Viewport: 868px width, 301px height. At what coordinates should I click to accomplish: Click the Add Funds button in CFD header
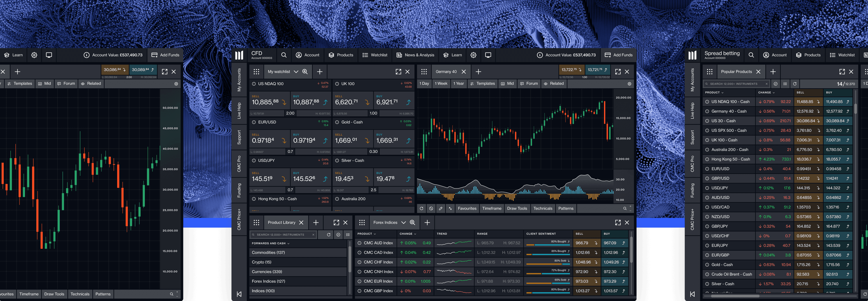pyautogui.click(x=618, y=55)
